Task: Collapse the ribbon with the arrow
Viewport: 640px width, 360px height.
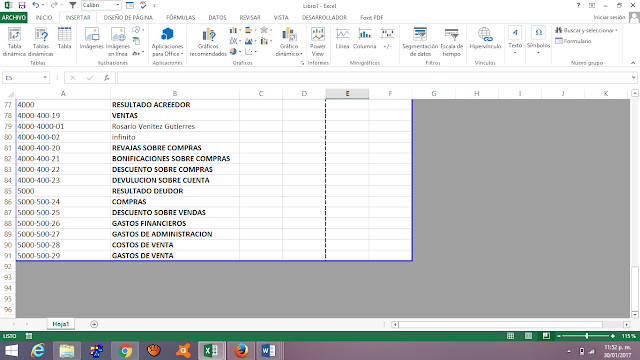Action: [x=633, y=63]
